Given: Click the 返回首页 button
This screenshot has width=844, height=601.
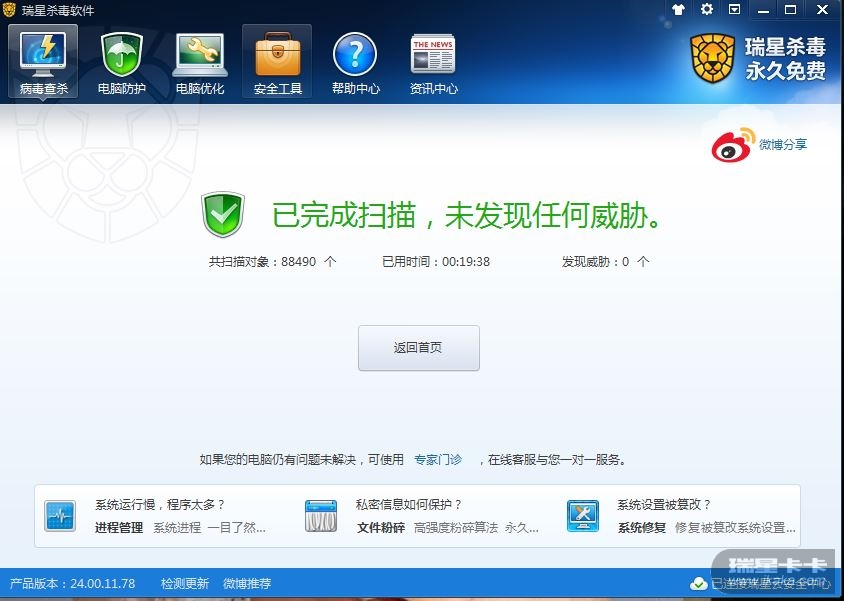Looking at the screenshot, I should coord(419,348).
